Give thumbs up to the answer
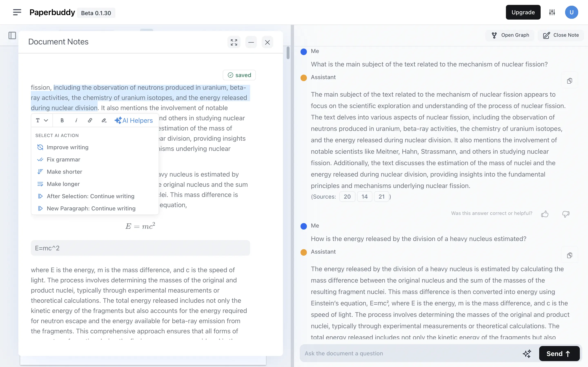Viewport: 588px width, 367px height. click(545, 214)
